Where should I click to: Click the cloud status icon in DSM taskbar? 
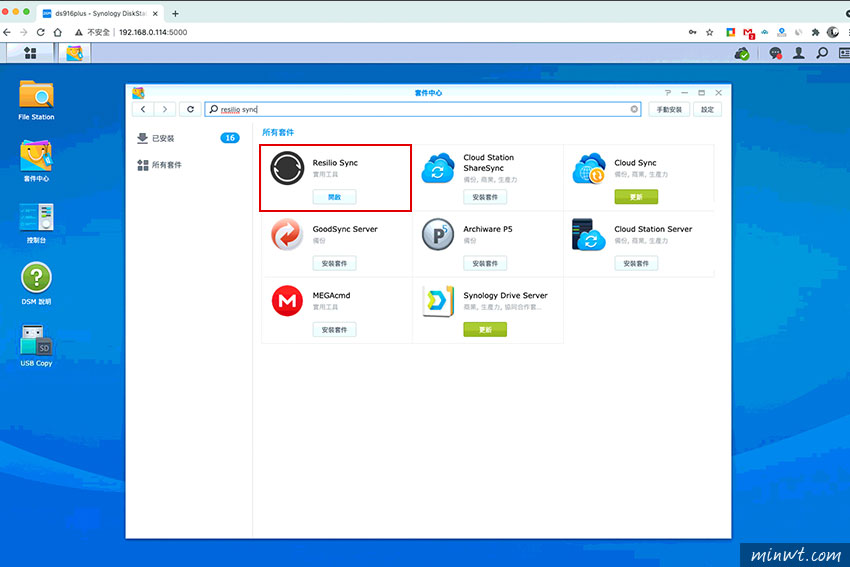tap(742, 53)
